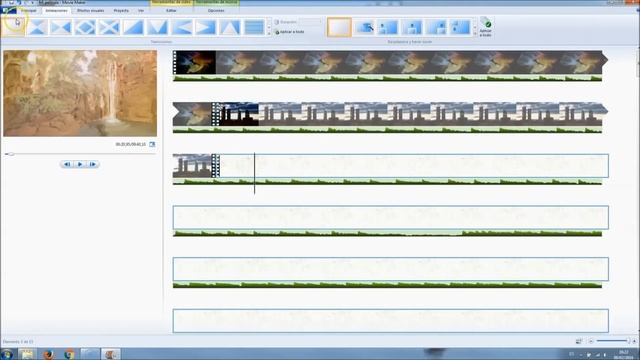Viewport: 640px width, 360px height.
Task: Click the playhead marker on third row
Action: click(x=254, y=173)
